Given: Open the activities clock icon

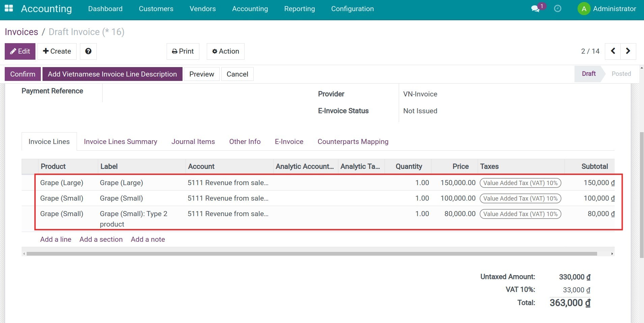Looking at the screenshot, I should 557,8.
